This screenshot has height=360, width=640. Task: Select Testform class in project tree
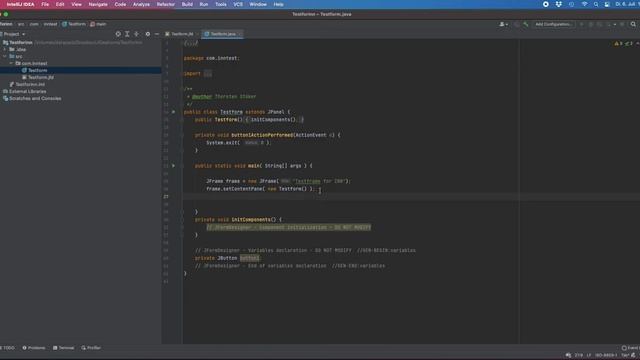click(x=37, y=70)
